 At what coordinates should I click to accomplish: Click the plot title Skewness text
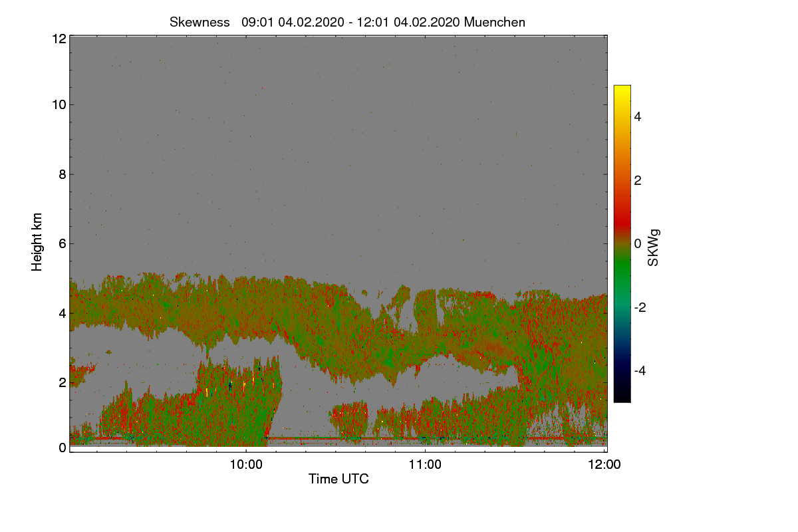(199, 22)
